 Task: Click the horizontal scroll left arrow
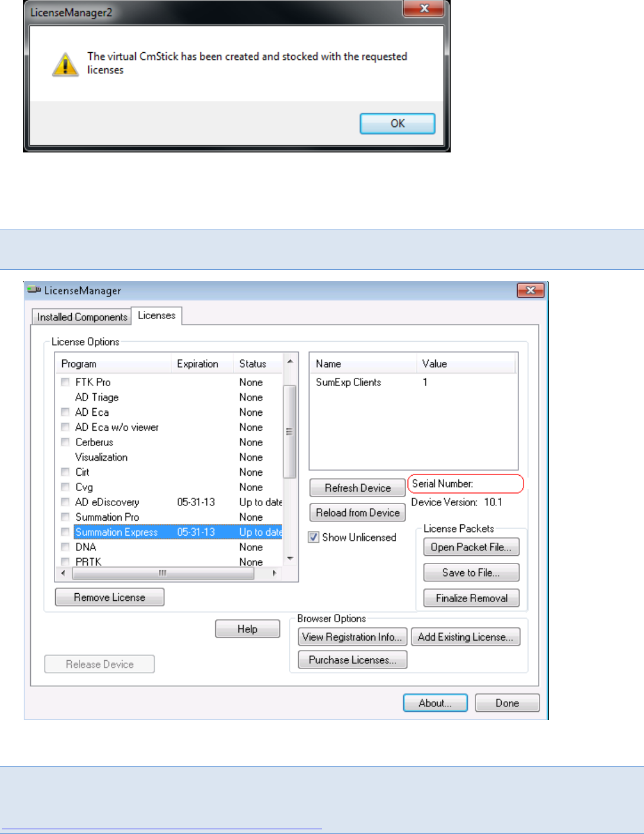tap(63, 573)
